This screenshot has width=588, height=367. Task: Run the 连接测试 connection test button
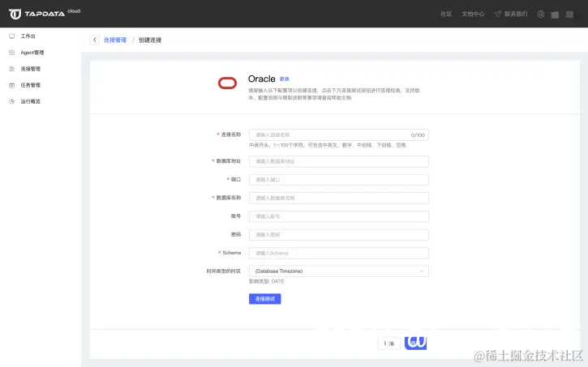click(x=264, y=299)
